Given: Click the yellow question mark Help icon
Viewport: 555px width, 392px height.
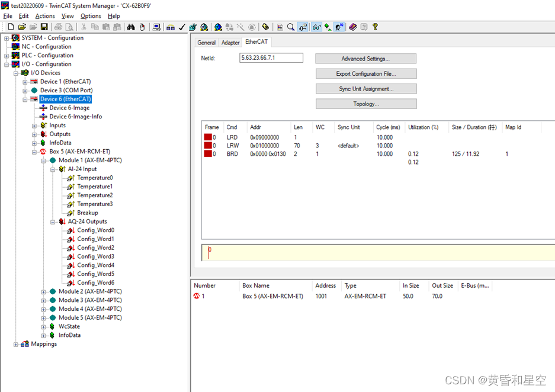Looking at the screenshot, I should click(x=375, y=27).
